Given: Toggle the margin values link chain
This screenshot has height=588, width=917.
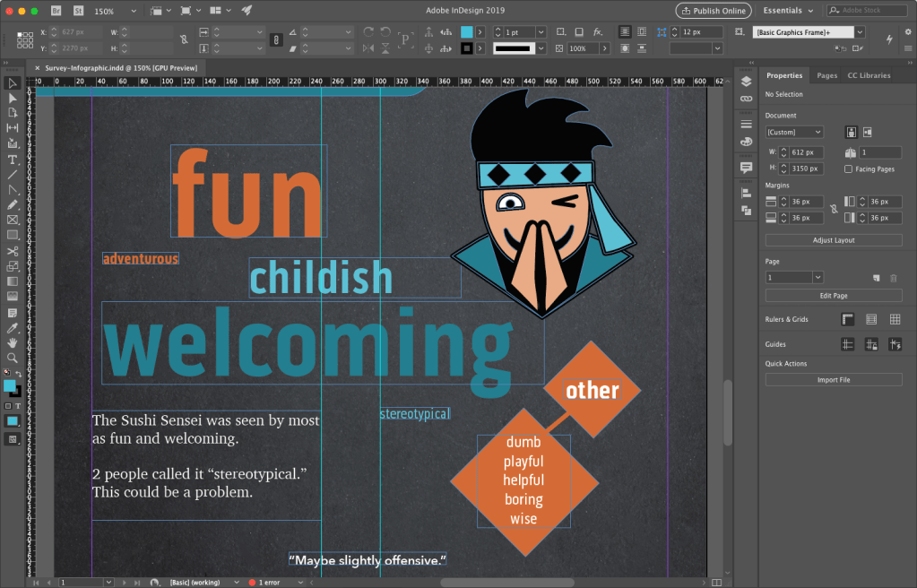Looking at the screenshot, I should click(835, 209).
